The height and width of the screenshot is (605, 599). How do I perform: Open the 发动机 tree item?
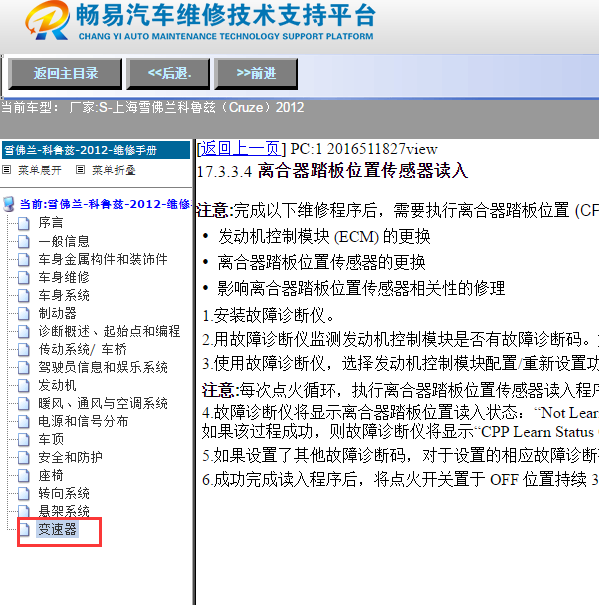pos(57,385)
